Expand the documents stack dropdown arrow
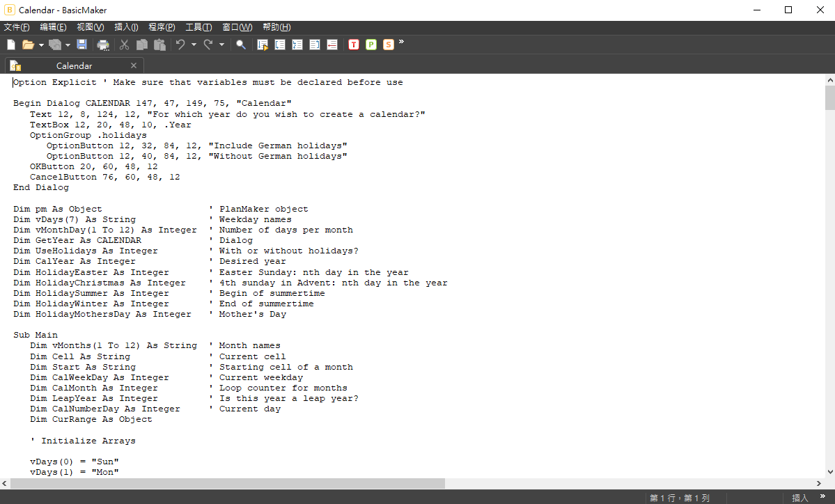The image size is (835, 504). 68,45
